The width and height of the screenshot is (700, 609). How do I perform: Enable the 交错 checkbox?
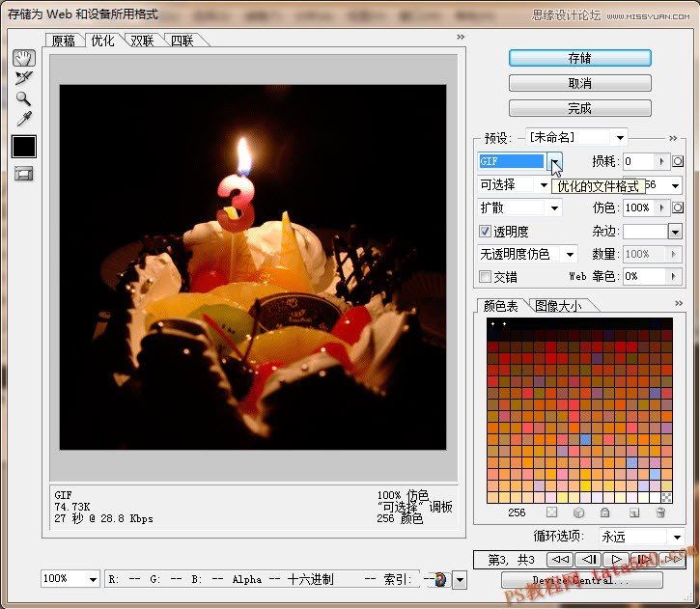click(485, 277)
